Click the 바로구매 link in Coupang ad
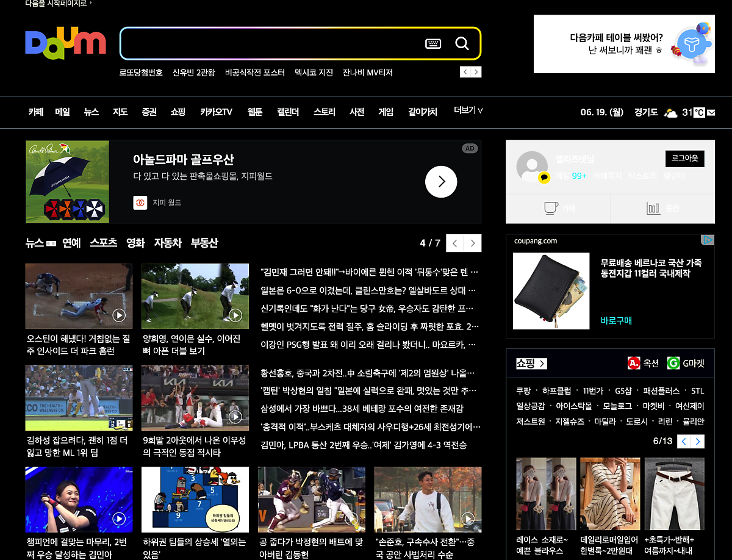The height and width of the screenshot is (560, 732). (616, 320)
